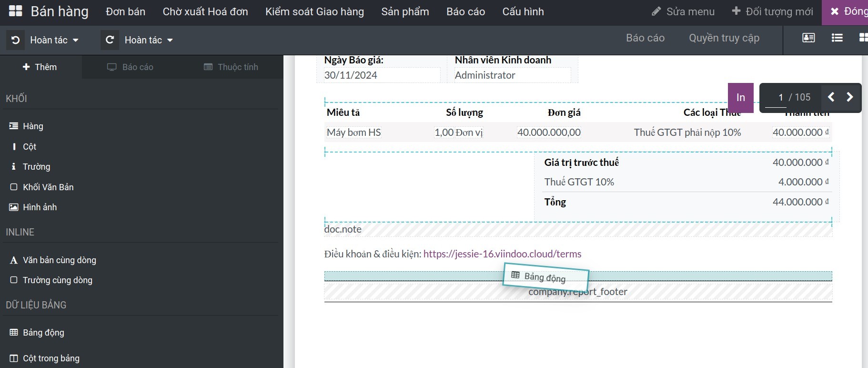The image size is (868, 368).
Task: Select Bảng động in sidebar
Action: pos(37,333)
